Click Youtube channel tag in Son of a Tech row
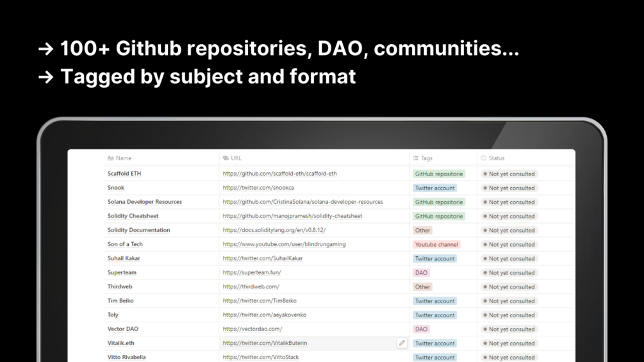The width and height of the screenshot is (644, 362). pyautogui.click(x=436, y=245)
